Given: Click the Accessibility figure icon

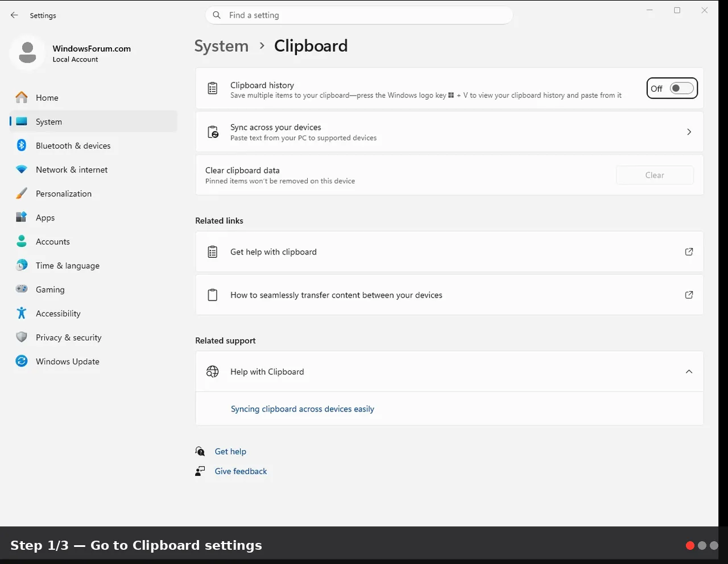Looking at the screenshot, I should 22,314.
